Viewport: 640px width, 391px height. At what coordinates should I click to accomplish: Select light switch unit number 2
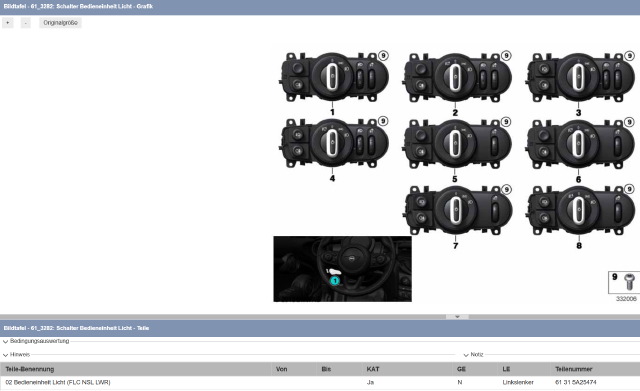coord(457,78)
